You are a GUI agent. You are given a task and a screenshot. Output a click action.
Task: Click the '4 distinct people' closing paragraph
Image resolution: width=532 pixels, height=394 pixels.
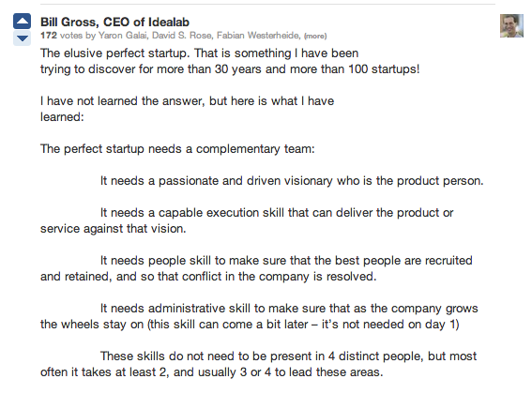click(x=259, y=364)
